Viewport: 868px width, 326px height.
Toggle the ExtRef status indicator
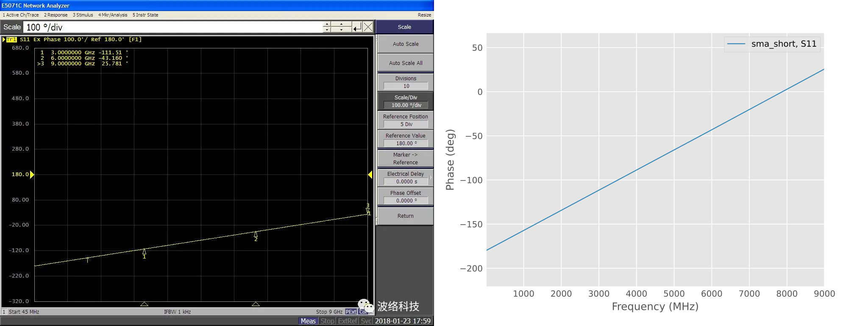tap(348, 321)
